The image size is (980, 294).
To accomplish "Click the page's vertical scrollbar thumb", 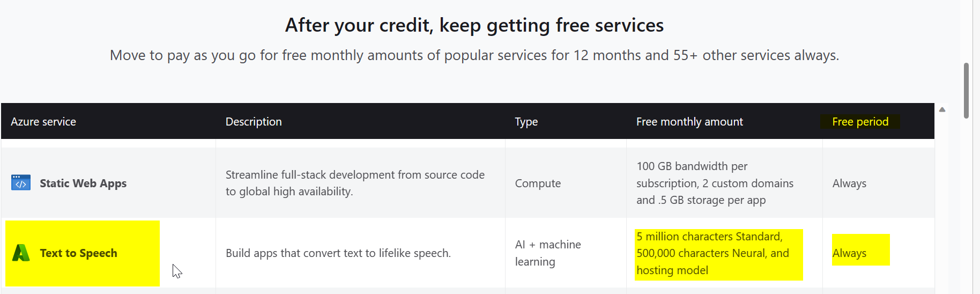I will 966,91.
